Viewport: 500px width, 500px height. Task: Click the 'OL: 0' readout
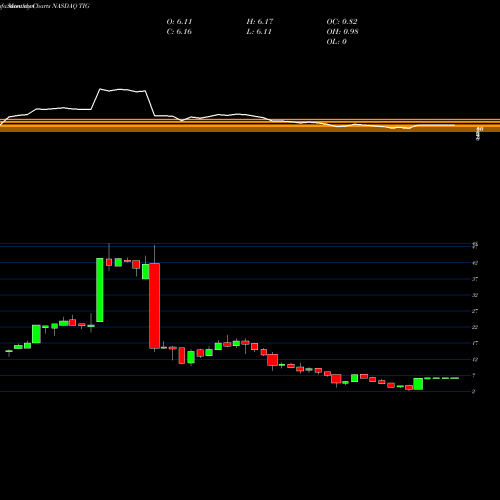(x=336, y=42)
